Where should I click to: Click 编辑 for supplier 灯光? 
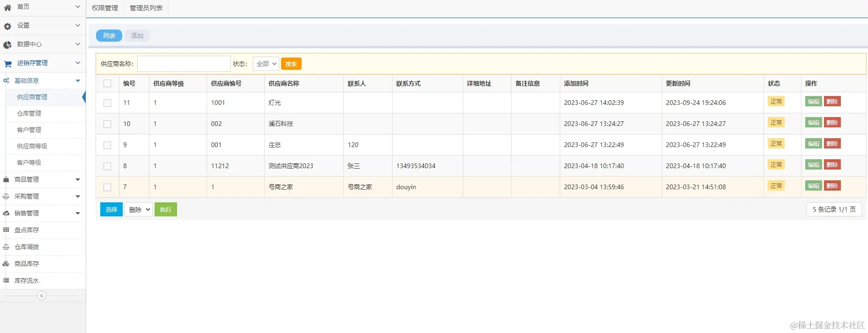[814, 102]
